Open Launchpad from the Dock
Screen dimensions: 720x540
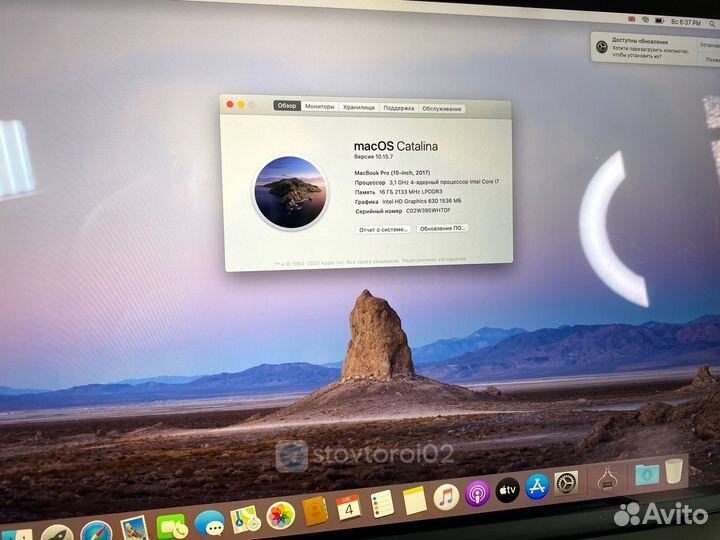[57, 534]
